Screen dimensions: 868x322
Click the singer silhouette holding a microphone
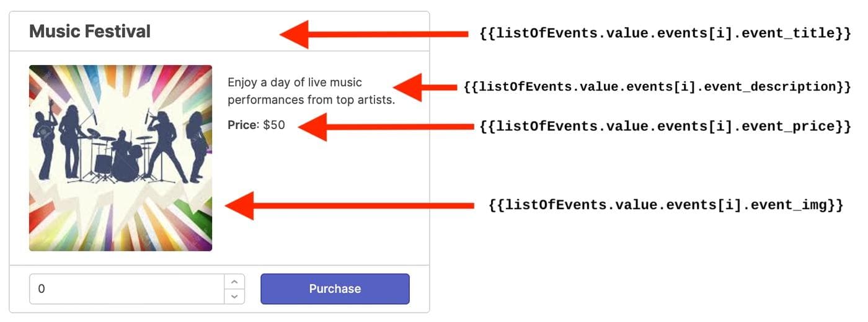(x=164, y=143)
